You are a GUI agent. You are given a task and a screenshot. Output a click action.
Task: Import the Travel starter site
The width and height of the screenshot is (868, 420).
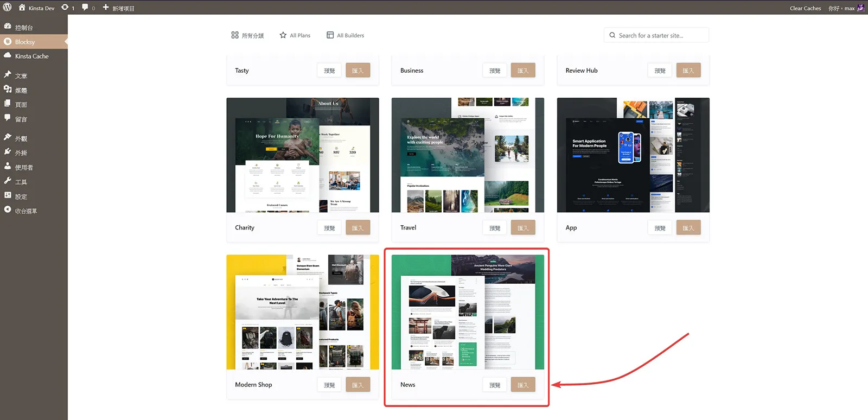tap(523, 228)
